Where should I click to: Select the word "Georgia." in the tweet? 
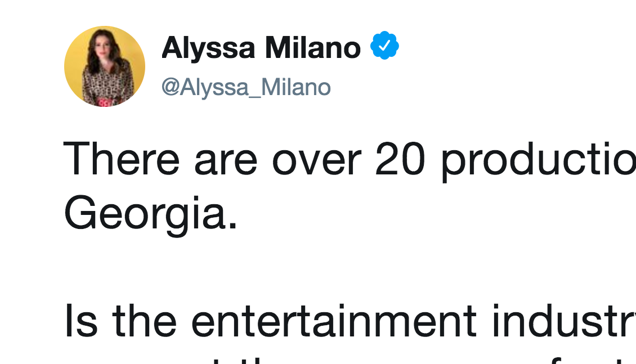(x=150, y=214)
